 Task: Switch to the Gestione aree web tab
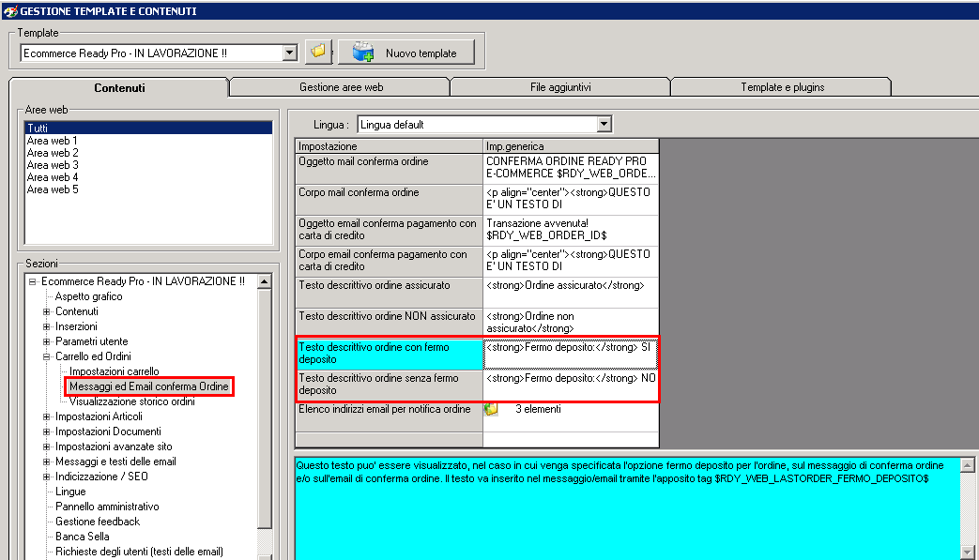pyautogui.click(x=341, y=87)
